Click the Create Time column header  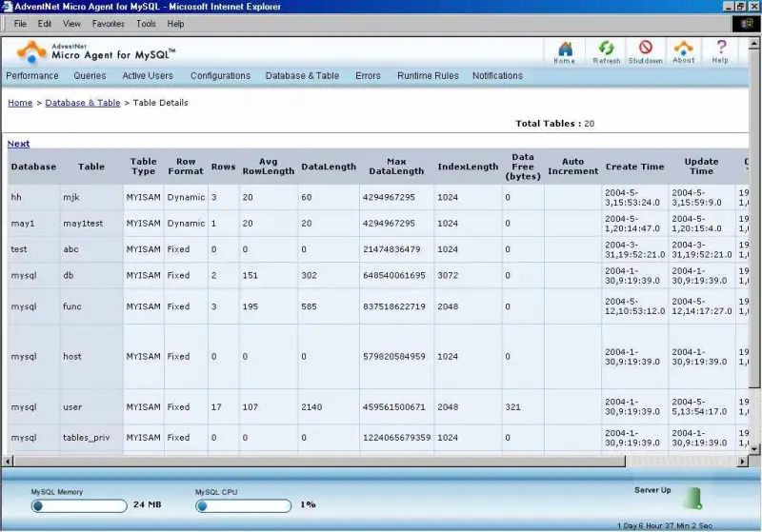[634, 167]
